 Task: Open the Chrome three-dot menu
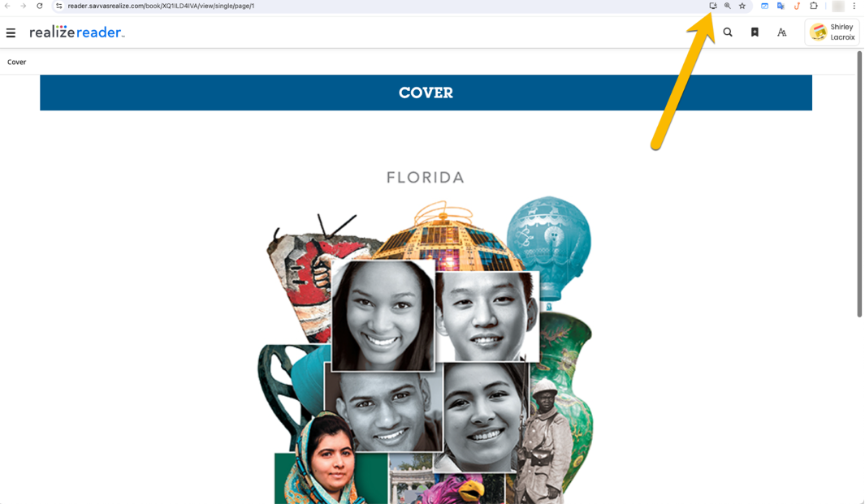[854, 6]
